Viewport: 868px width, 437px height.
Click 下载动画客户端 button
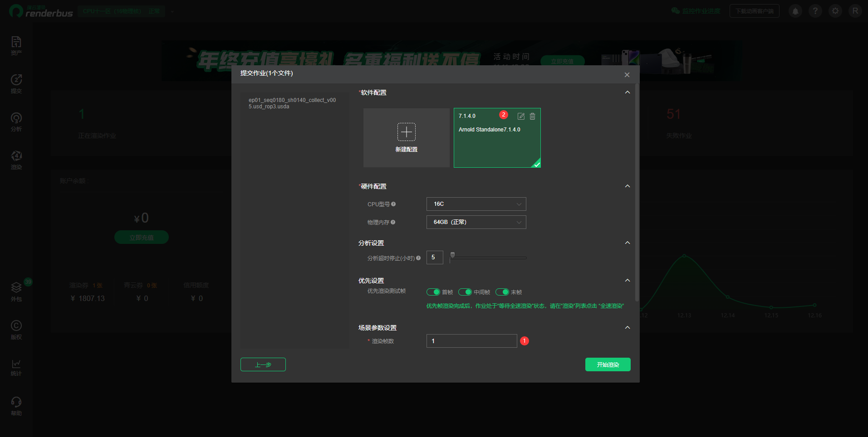click(755, 11)
